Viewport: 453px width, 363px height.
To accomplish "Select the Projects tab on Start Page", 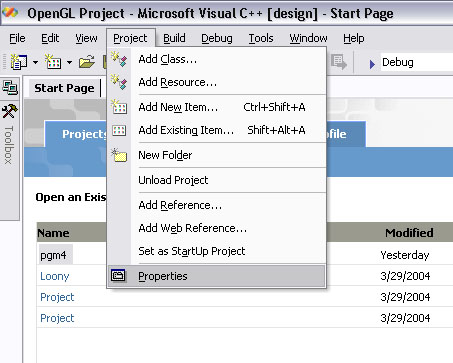I will (x=75, y=134).
